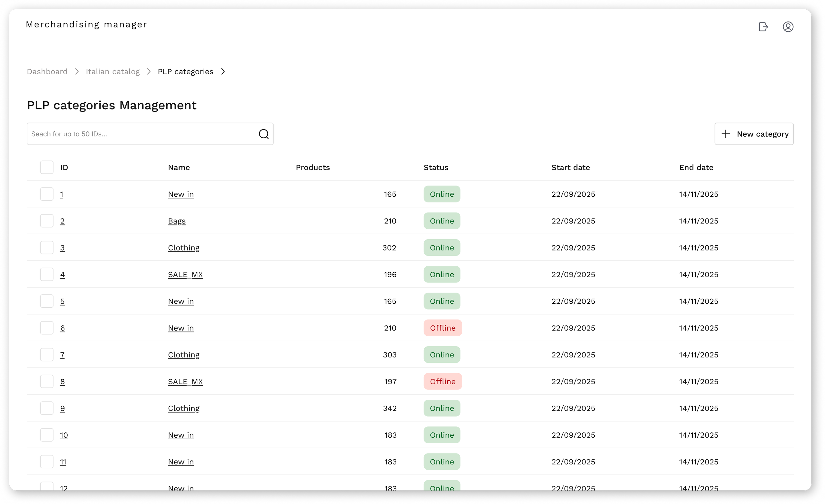The height and width of the screenshot is (504, 825).
Task: Open ID link 10
Action: click(x=64, y=435)
